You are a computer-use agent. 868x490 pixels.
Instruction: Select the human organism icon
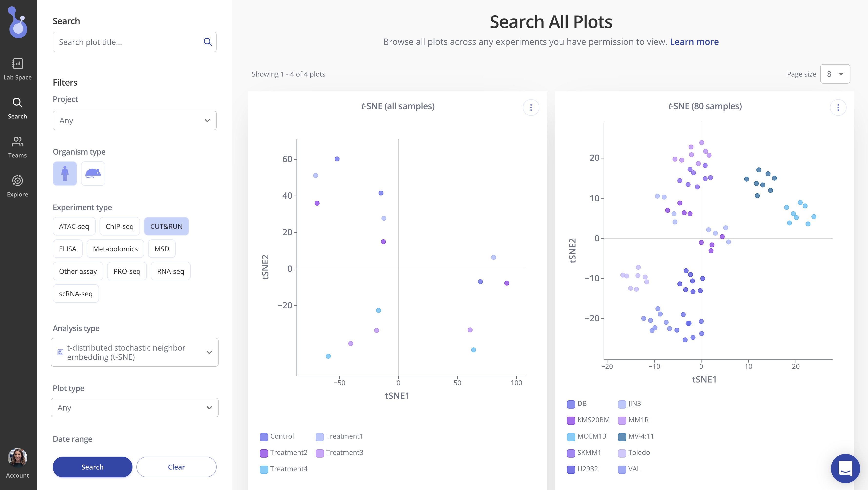[x=65, y=173]
